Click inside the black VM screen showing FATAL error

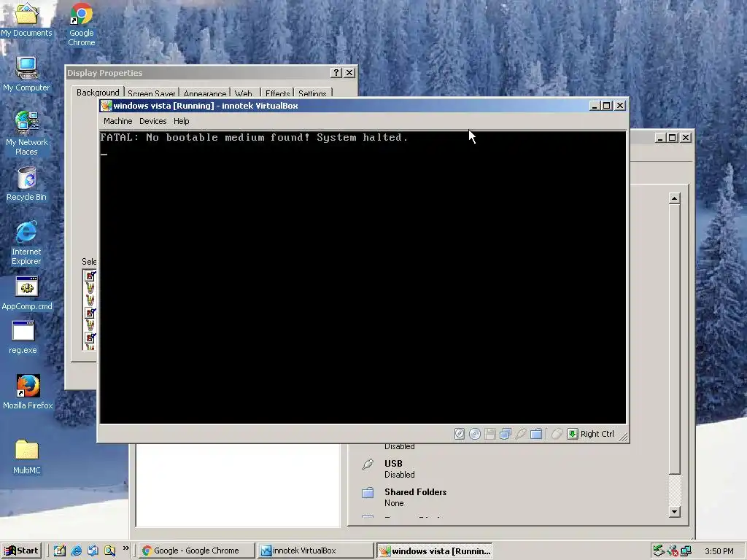point(363,277)
